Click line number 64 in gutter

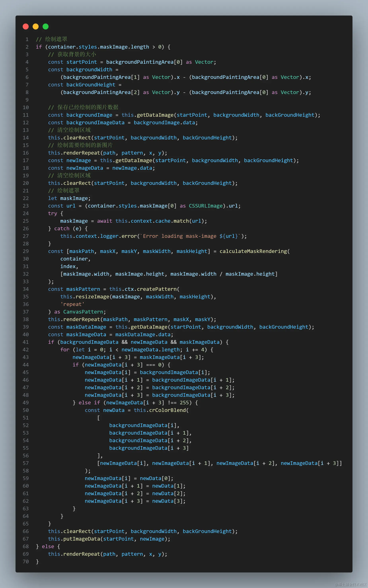pos(25,516)
